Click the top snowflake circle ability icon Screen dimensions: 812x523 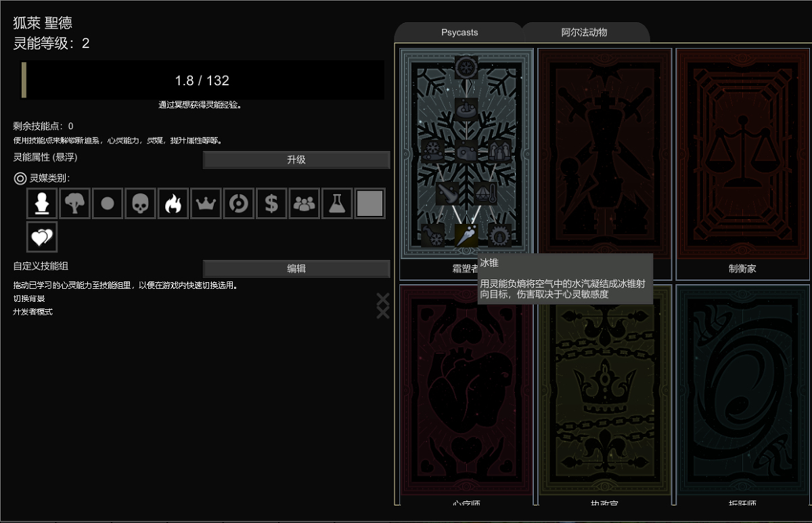[x=466, y=67]
